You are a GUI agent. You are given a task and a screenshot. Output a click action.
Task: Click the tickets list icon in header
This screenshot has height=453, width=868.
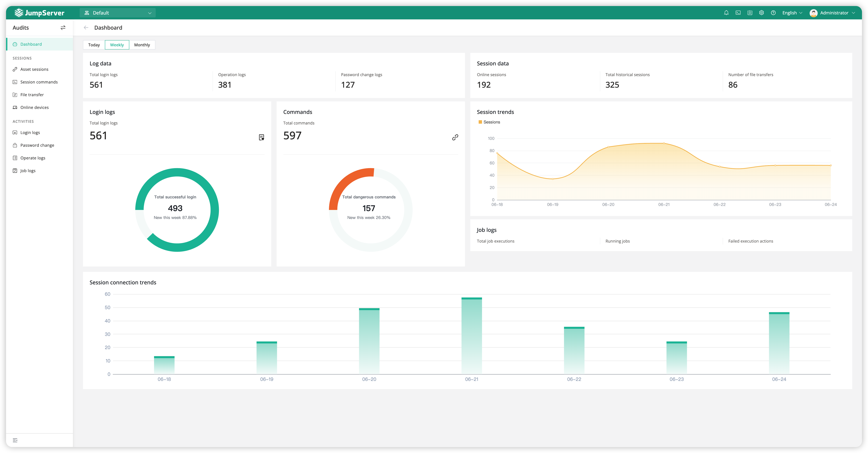pyautogui.click(x=750, y=13)
